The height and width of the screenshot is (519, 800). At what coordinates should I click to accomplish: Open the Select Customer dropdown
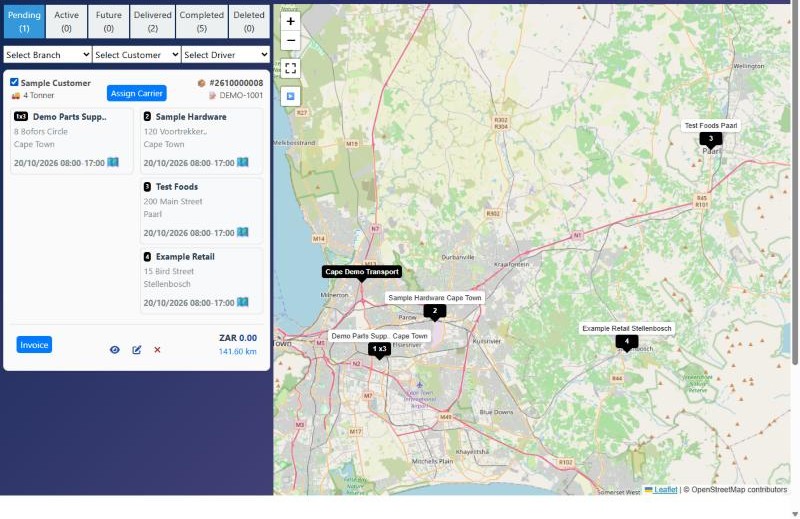[137, 55]
